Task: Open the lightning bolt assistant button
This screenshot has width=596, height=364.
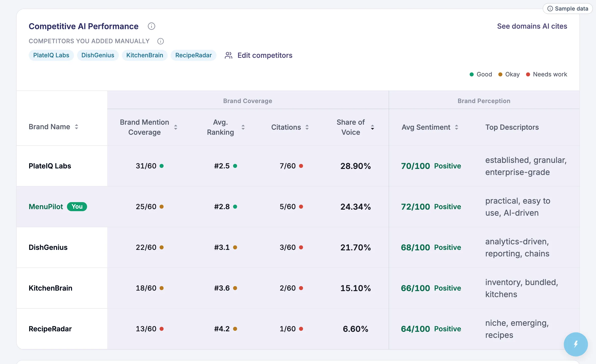Action: (x=576, y=344)
